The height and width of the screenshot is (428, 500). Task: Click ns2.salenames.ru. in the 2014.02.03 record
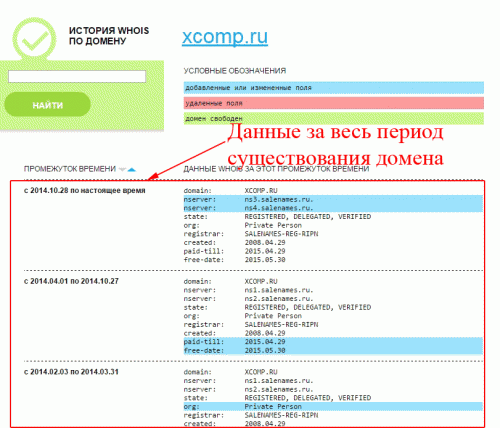point(279,389)
